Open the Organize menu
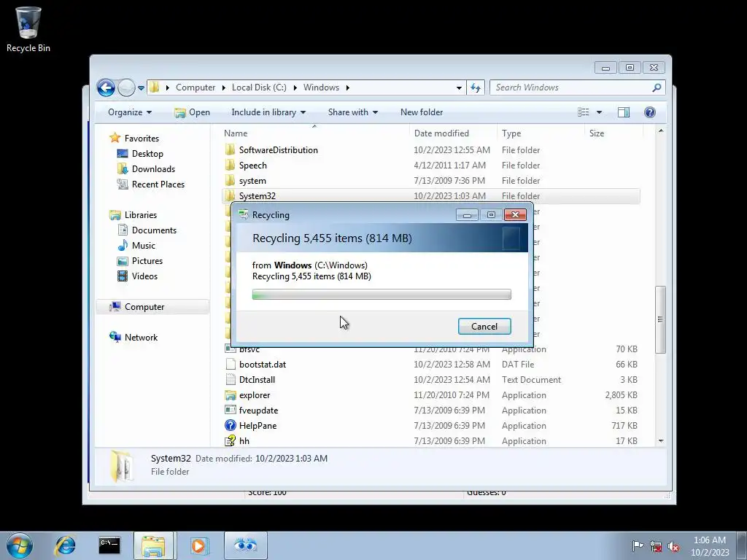The height and width of the screenshot is (560, 747). pyautogui.click(x=130, y=112)
